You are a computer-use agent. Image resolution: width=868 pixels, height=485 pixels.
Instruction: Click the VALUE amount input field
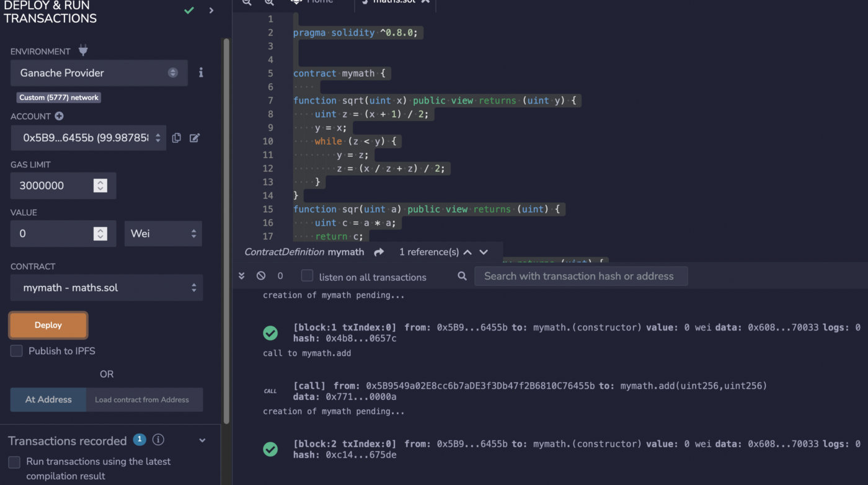63,234
